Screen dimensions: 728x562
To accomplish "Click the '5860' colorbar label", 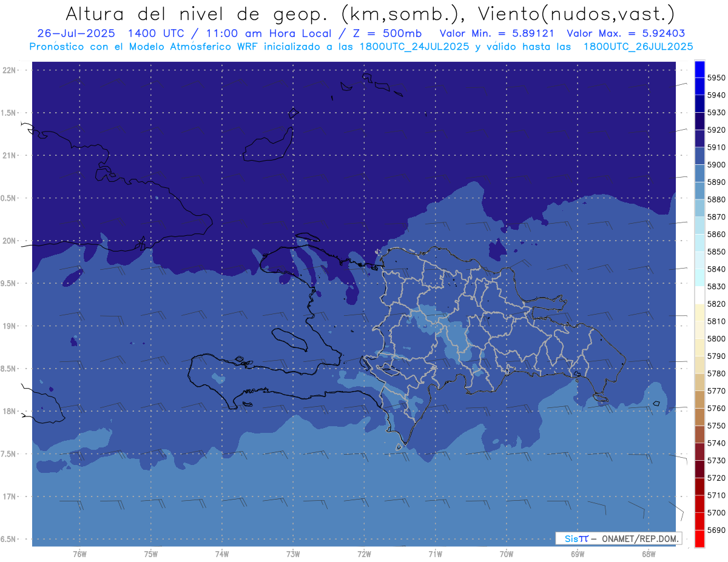I will (x=716, y=234).
